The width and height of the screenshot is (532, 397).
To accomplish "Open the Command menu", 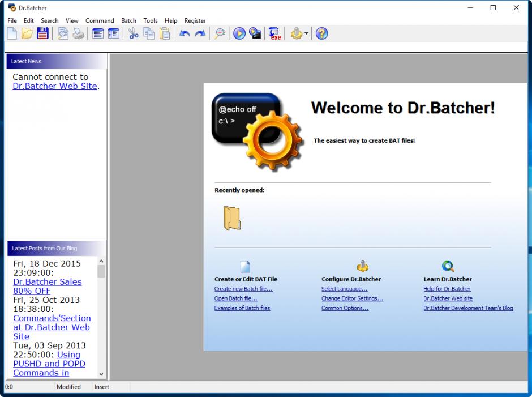I will click(100, 20).
